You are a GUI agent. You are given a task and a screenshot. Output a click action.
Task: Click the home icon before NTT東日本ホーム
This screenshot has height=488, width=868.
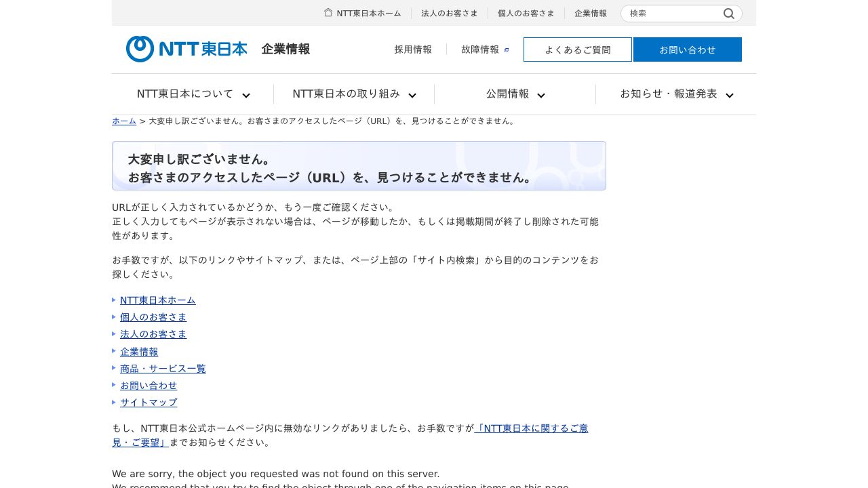328,13
